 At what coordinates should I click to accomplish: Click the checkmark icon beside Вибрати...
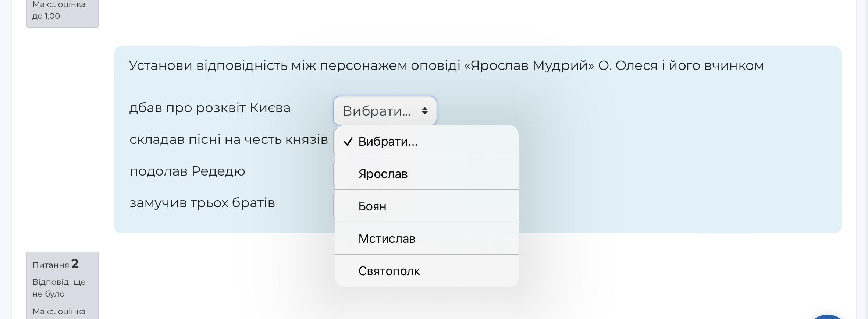(x=348, y=142)
